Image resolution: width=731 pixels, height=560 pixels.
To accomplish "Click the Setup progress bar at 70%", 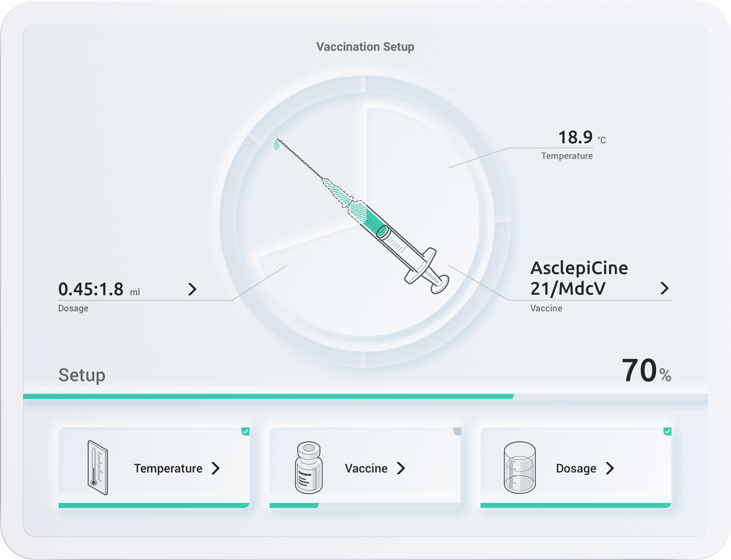I will [365, 396].
